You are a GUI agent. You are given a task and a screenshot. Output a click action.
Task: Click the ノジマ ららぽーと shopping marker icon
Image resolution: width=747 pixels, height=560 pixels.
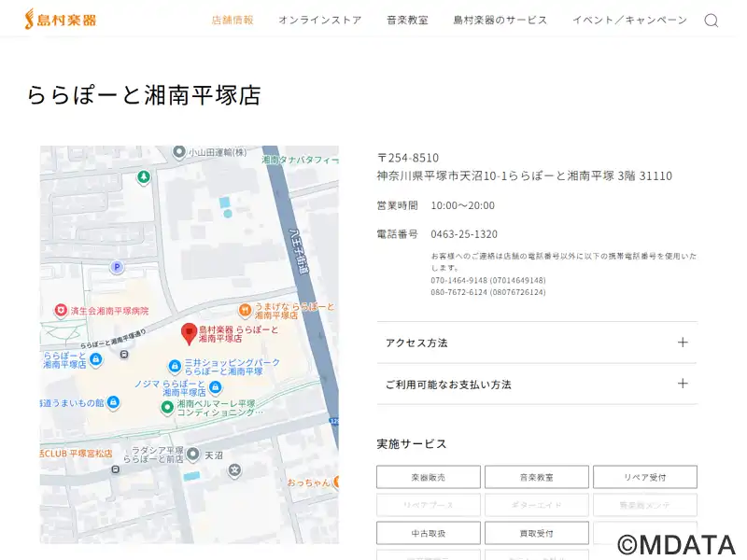[216, 386]
